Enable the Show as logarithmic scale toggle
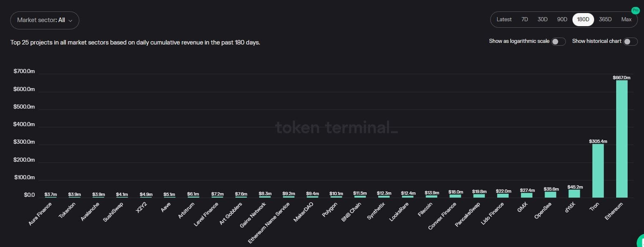 tap(559, 41)
